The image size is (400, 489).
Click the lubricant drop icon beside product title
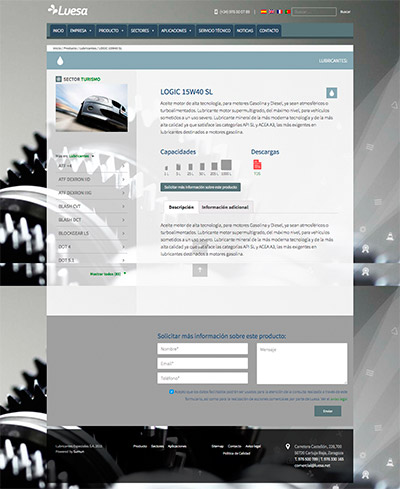point(331,93)
